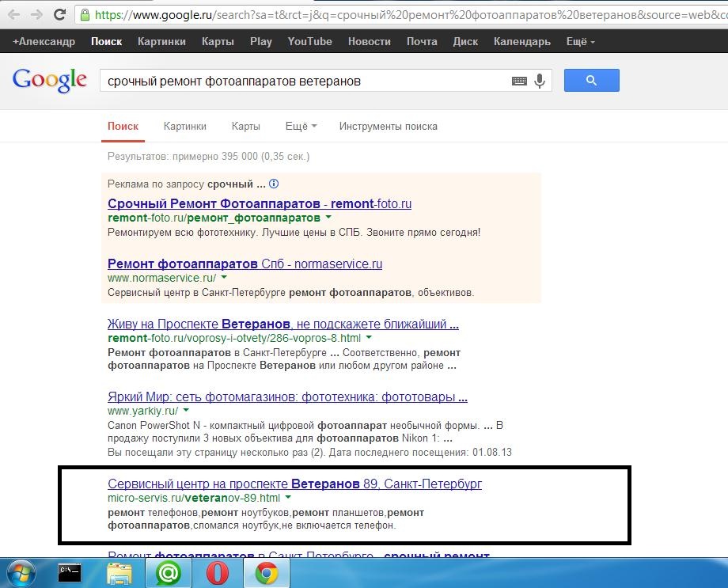Expand dropdown arrow next to www.yarkiy.ru
Screen dimensions: 728x588
(186, 410)
